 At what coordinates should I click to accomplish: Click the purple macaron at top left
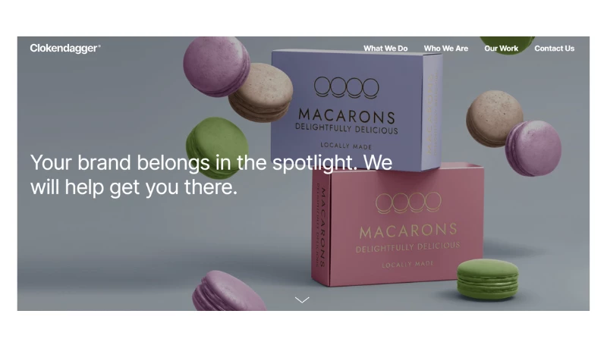(x=216, y=66)
